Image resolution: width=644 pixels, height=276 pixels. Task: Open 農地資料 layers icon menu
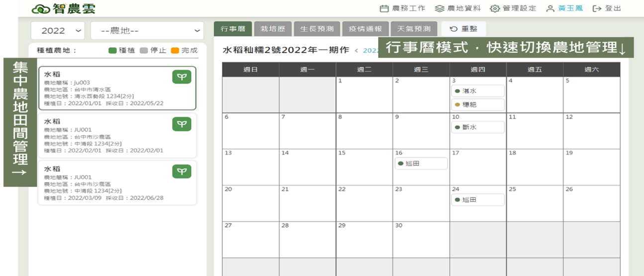pyautogui.click(x=439, y=9)
